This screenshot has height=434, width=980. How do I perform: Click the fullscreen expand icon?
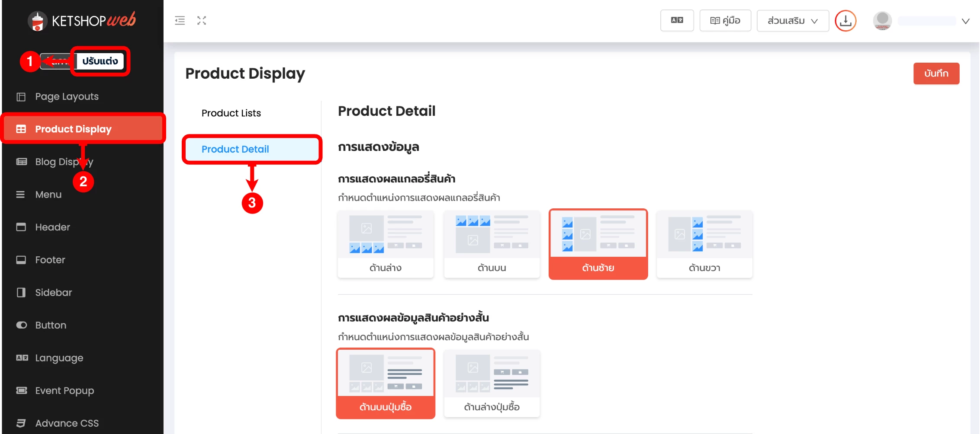tap(202, 20)
